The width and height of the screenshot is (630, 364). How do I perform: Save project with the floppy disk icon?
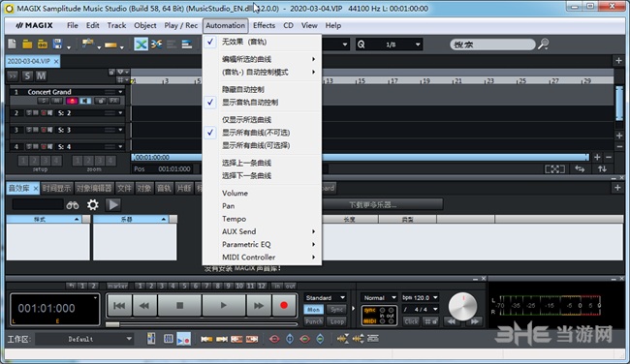pos(57,45)
